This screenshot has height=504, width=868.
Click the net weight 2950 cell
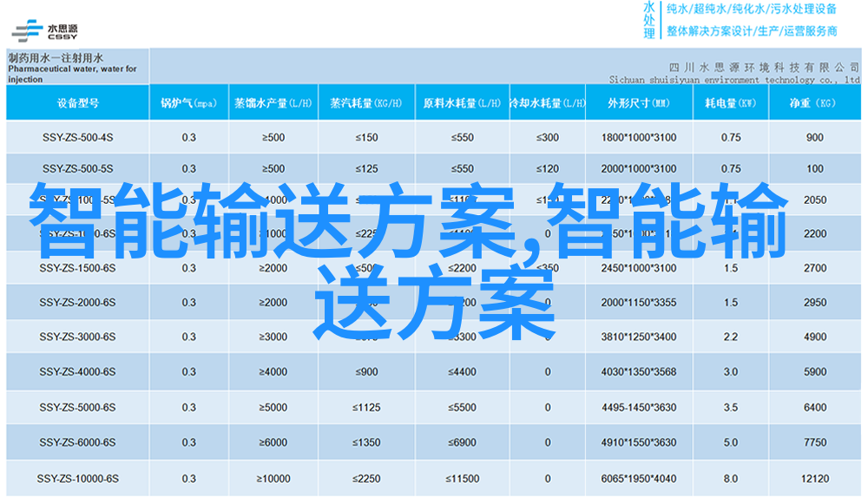[x=815, y=303]
